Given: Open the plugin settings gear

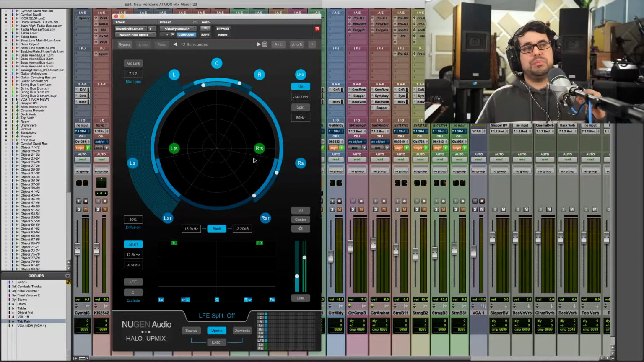Looking at the screenshot, I should (x=301, y=228).
